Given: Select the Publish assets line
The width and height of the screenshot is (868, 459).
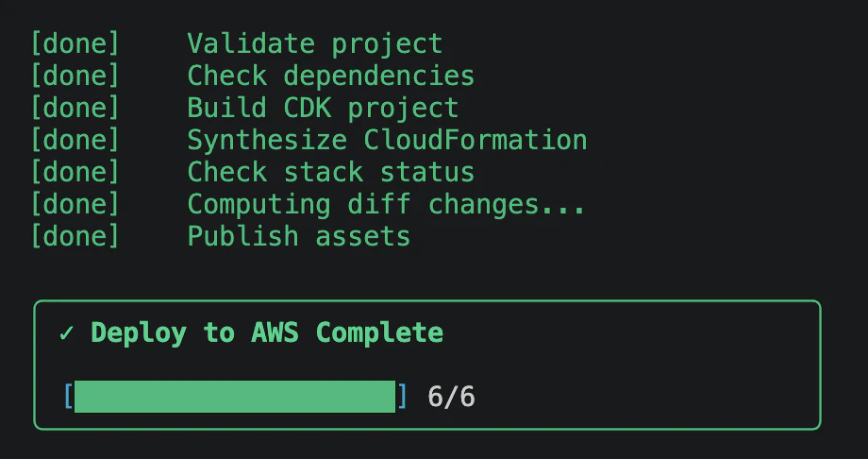Looking at the screenshot, I should point(221,236).
